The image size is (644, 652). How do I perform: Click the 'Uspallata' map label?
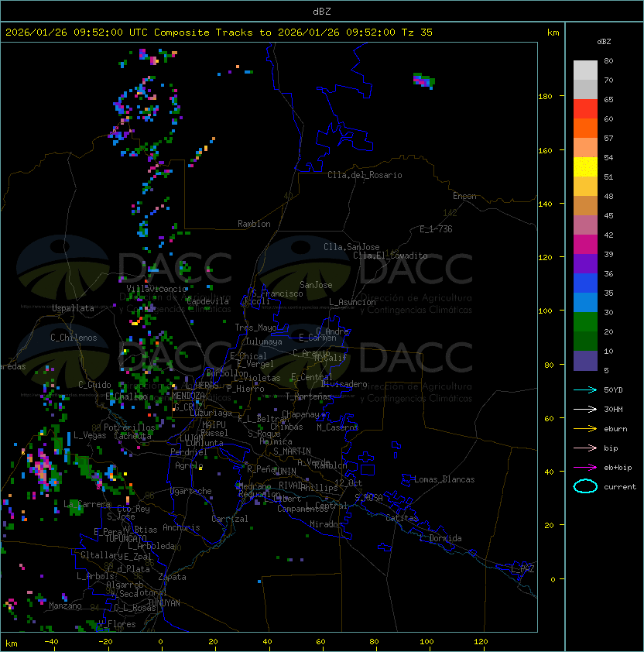pos(74,308)
